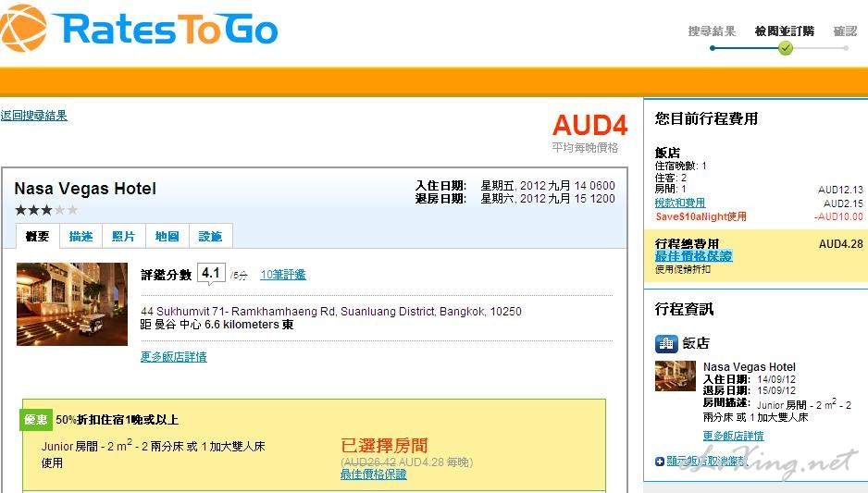Click the Sukhumvit 71 address text

click(331, 312)
